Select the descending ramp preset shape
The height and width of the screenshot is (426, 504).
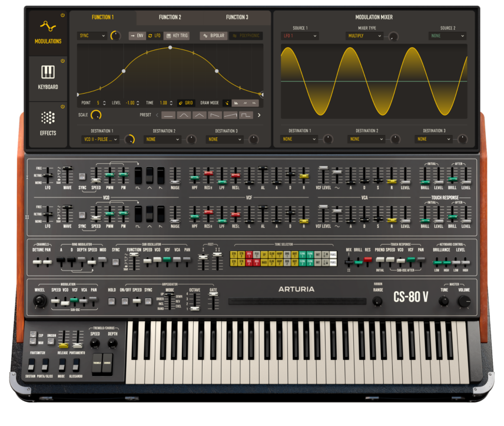[x=215, y=115]
